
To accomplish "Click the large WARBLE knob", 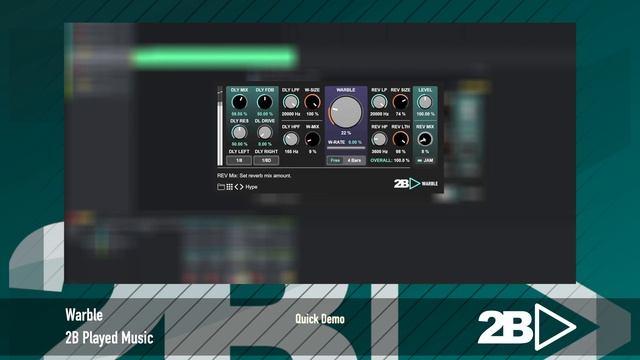I will click(346, 112).
